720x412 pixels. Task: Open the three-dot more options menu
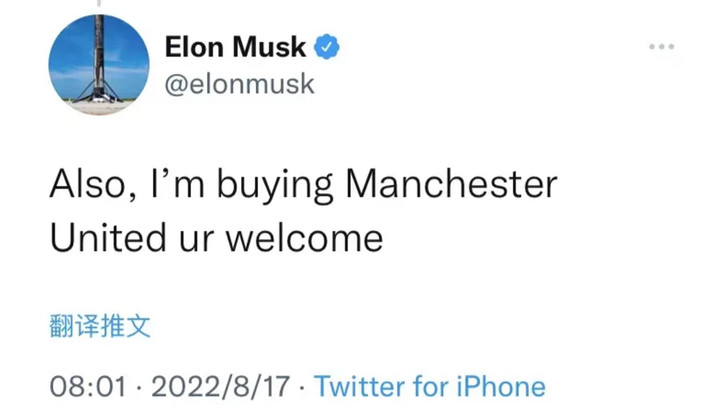coord(662,46)
